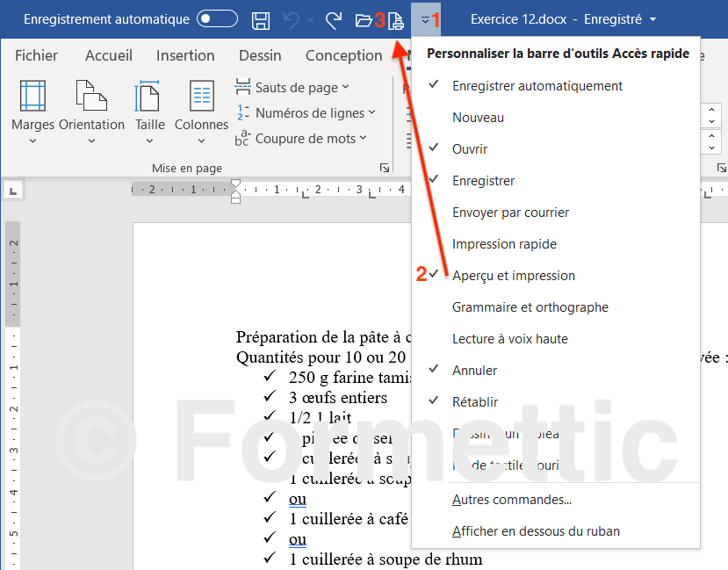Open the Colonnes columns tool

pyautogui.click(x=201, y=110)
